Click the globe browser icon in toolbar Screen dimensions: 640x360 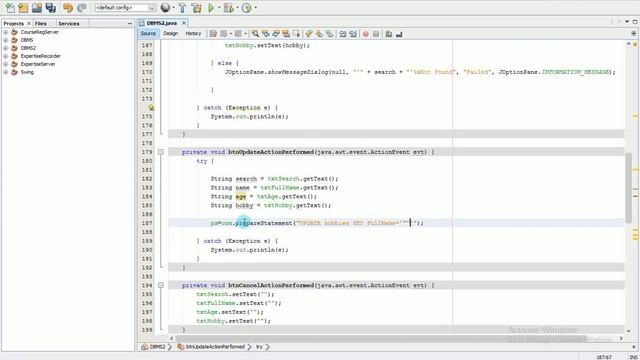point(165,7)
